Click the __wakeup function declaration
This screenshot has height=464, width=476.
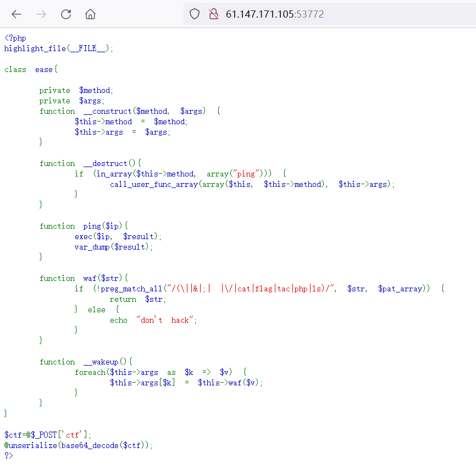pos(86,362)
